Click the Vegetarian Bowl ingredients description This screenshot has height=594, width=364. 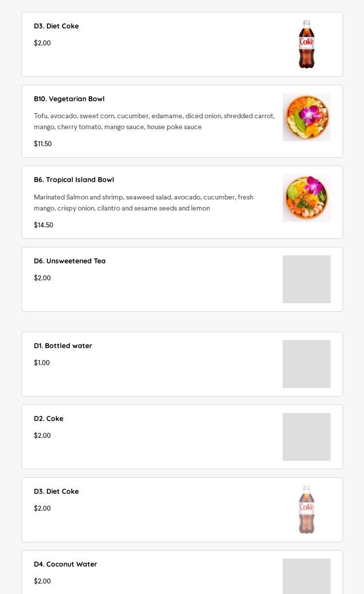[x=154, y=121]
